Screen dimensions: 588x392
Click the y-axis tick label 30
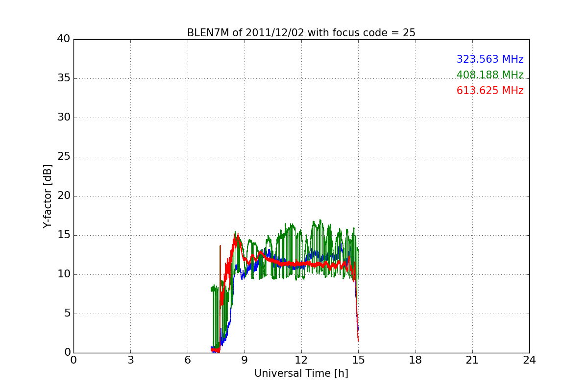tap(64, 118)
